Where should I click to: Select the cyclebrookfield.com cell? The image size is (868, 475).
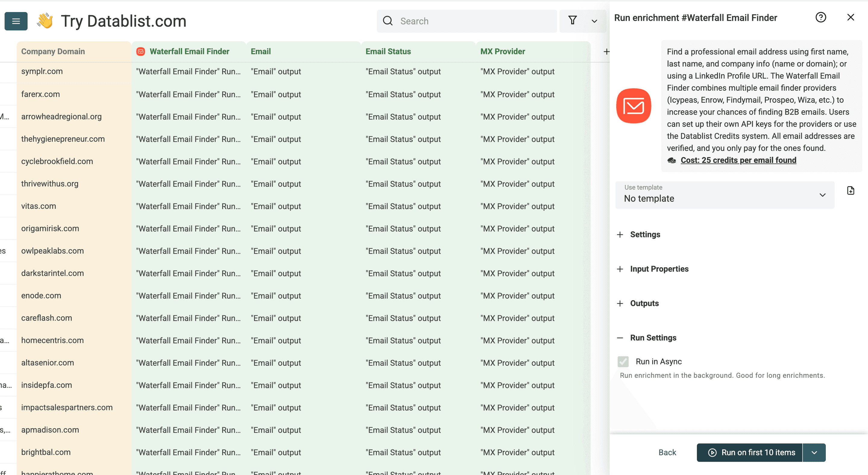(x=74, y=161)
